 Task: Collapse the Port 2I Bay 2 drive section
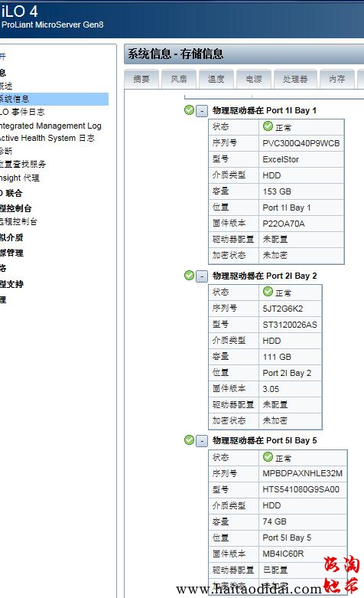coord(202,276)
